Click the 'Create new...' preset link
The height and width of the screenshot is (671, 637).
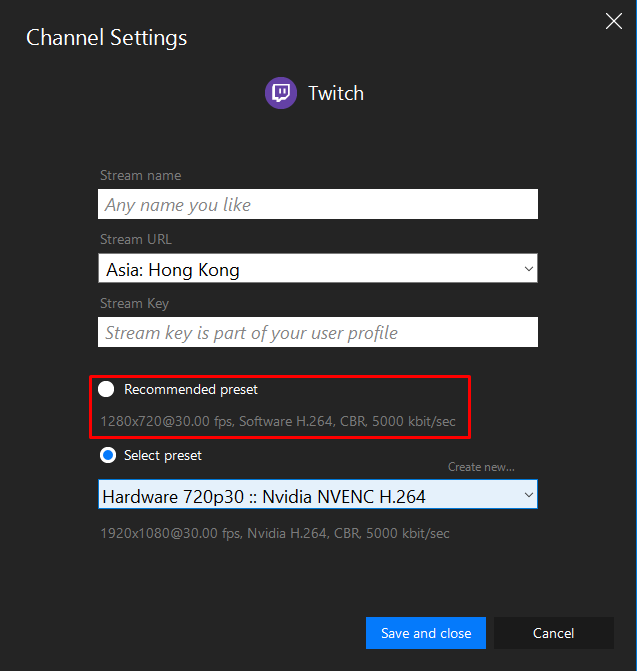[481, 467]
